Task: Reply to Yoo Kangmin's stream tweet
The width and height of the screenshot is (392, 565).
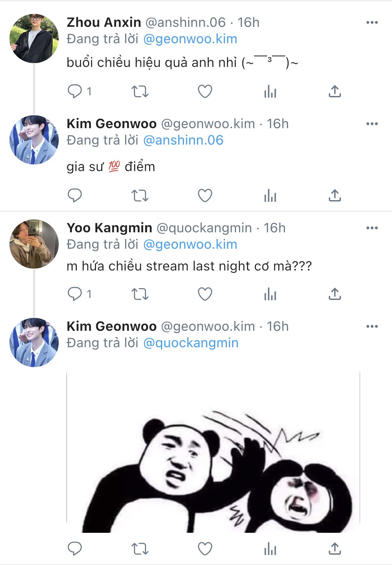Action: point(75,294)
